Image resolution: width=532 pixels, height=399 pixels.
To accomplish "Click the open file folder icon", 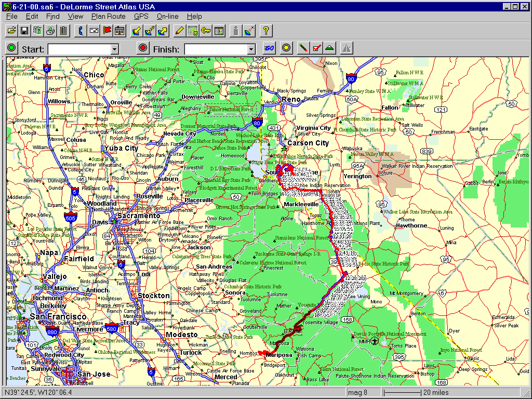I will [11, 31].
